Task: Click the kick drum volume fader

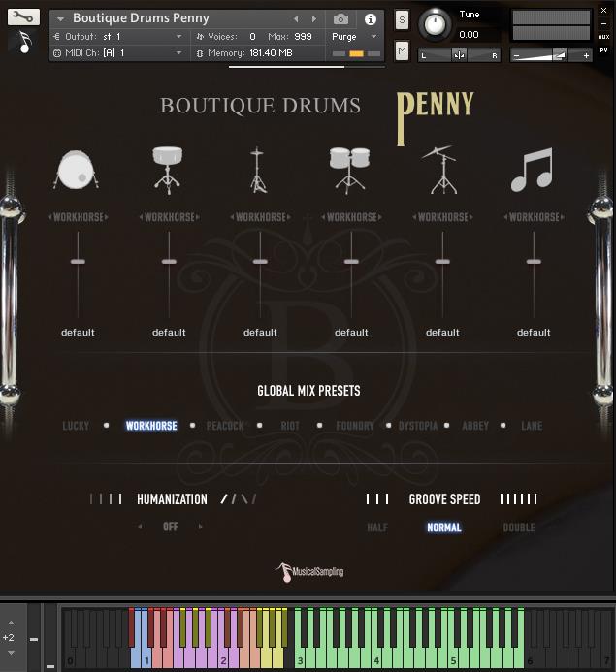Action: pyautogui.click(x=78, y=262)
